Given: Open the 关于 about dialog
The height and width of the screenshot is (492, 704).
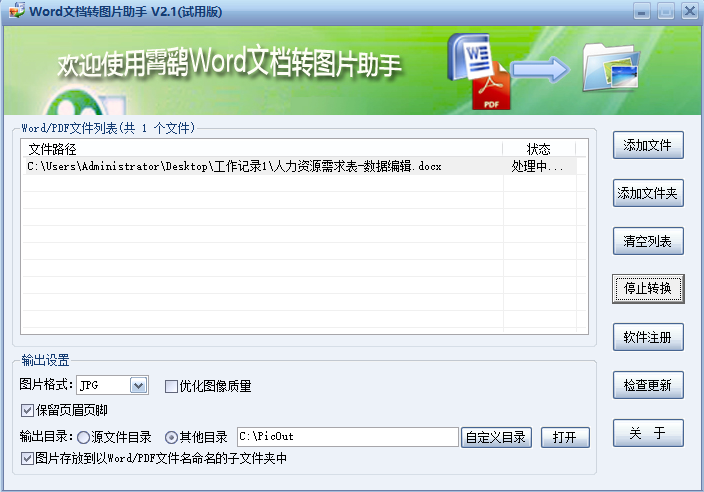Looking at the screenshot, I should (648, 433).
